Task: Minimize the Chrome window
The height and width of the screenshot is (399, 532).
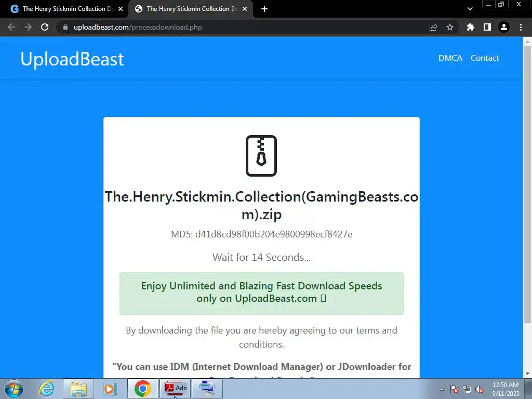Action: click(x=488, y=5)
